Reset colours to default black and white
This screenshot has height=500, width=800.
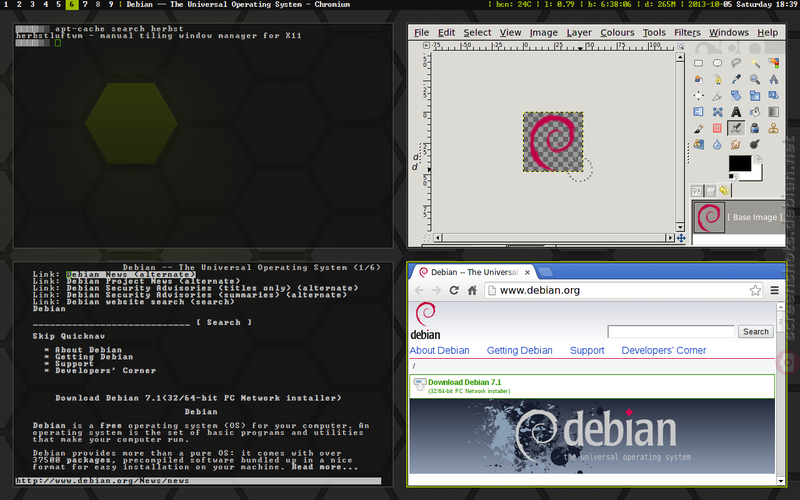pos(732,177)
